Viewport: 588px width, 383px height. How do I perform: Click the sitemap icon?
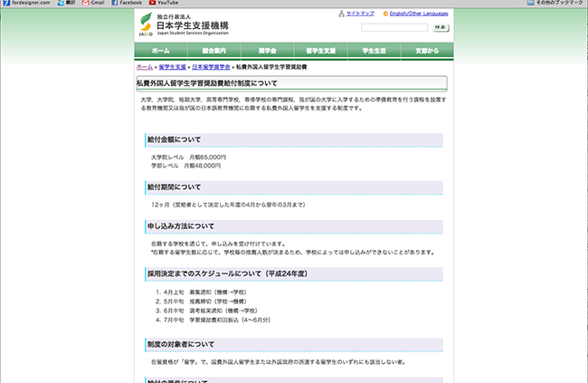(x=340, y=14)
